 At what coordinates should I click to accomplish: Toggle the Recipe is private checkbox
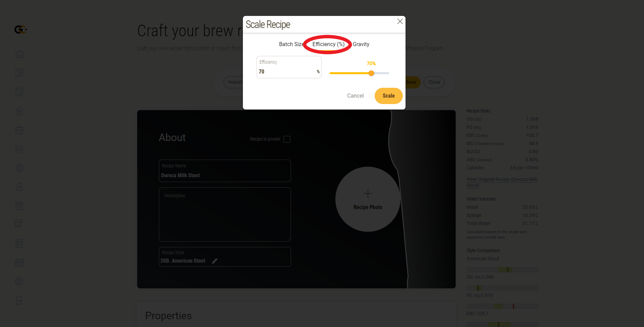[287, 139]
